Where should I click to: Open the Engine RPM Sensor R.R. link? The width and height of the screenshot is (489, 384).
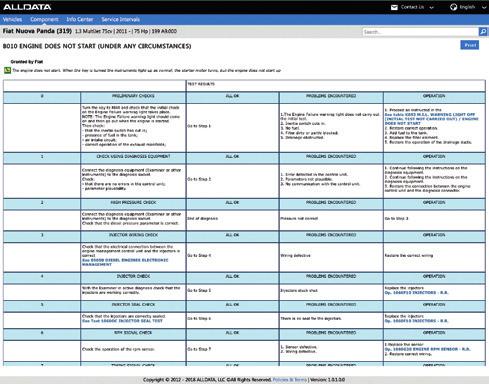pos(427,349)
